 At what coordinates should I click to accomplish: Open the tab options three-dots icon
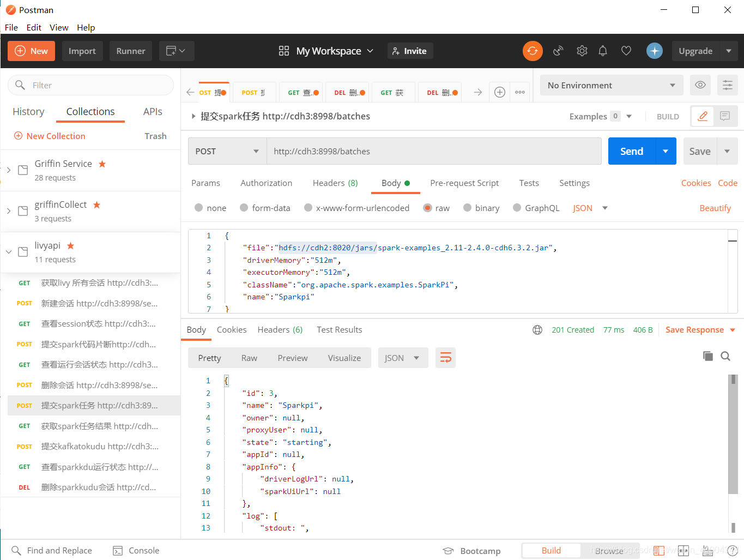point(520,92)
